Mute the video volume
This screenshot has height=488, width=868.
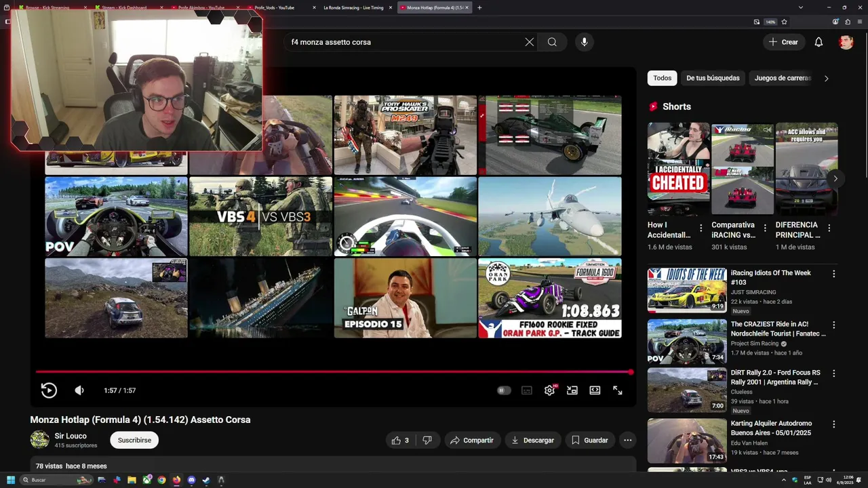pos(79,390)
